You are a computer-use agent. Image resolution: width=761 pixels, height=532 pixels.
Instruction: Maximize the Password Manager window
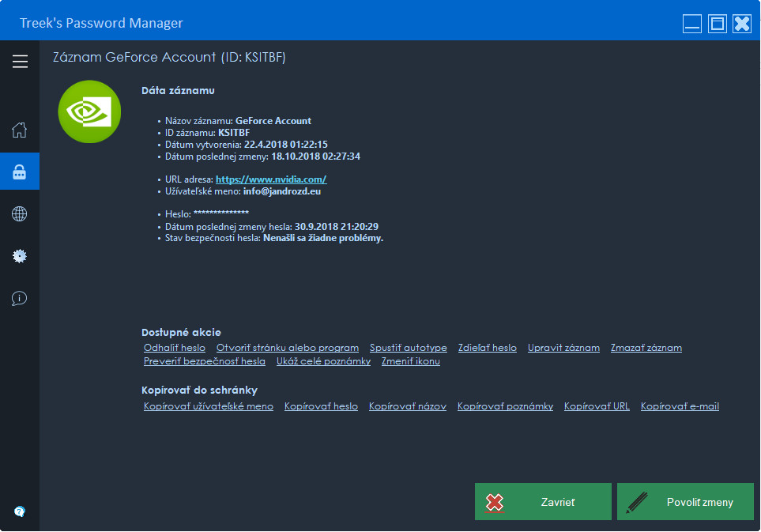pos(717,23)
